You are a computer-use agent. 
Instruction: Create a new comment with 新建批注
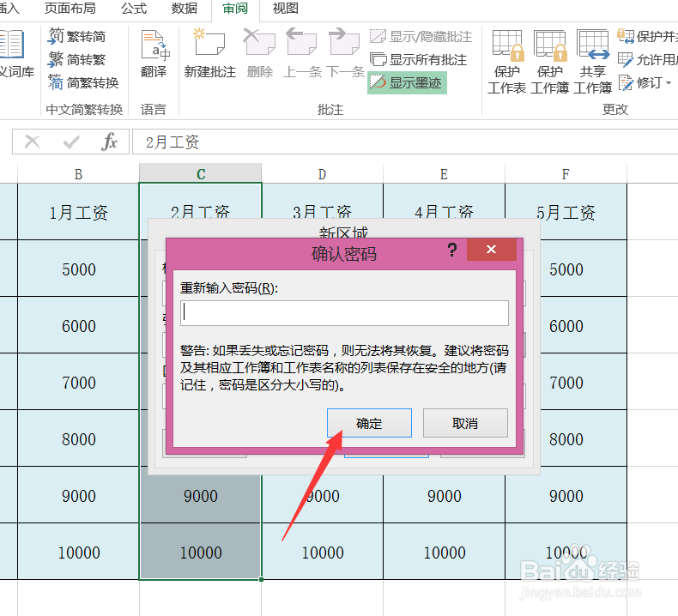(209, 54)
